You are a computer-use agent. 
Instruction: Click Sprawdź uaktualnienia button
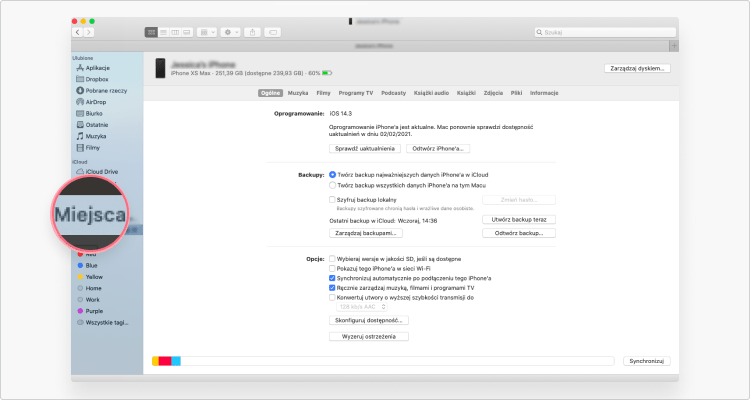[365, 149]
